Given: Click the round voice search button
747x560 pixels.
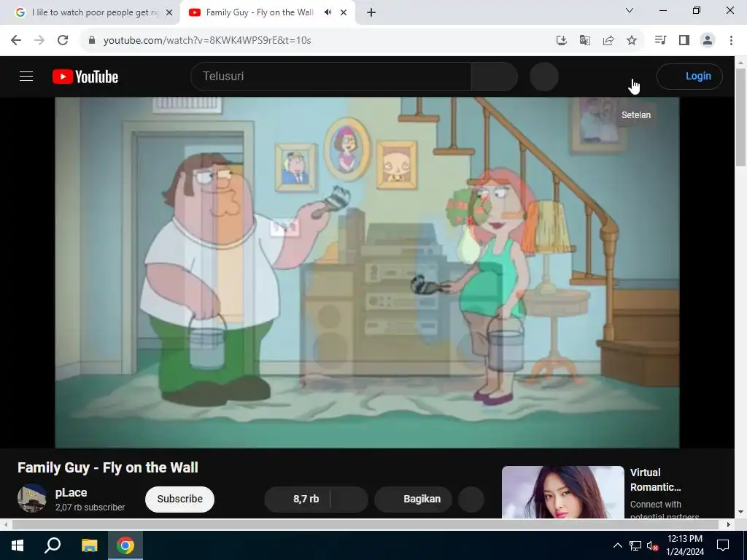Looking at the screenshot, I should (544, 76).
